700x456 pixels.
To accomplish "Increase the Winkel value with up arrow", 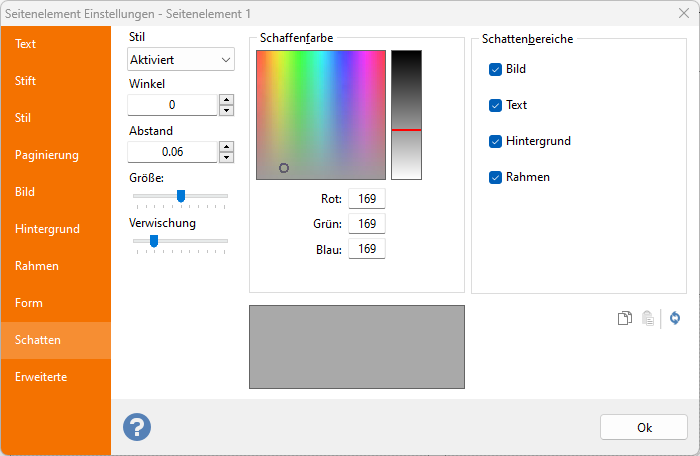I will 226,99.
